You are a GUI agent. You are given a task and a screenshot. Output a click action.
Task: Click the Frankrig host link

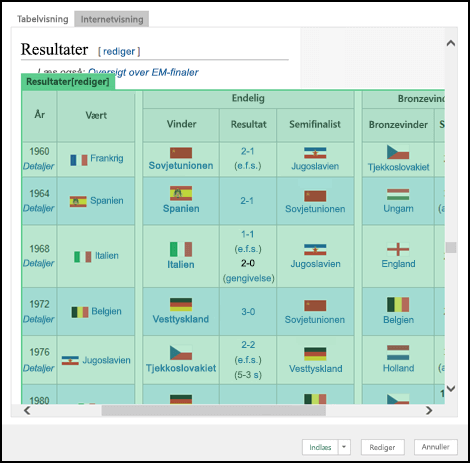(107, 158)
